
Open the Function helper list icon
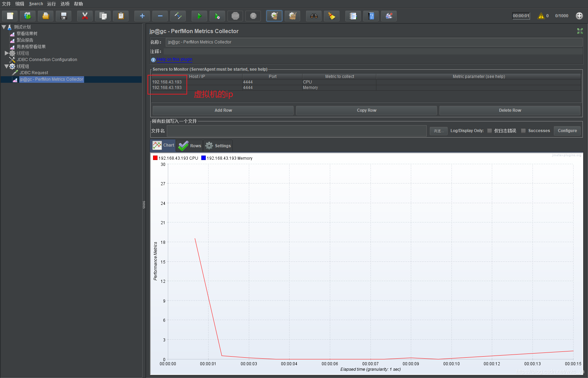pyautogui.click(x=353, y=16)
